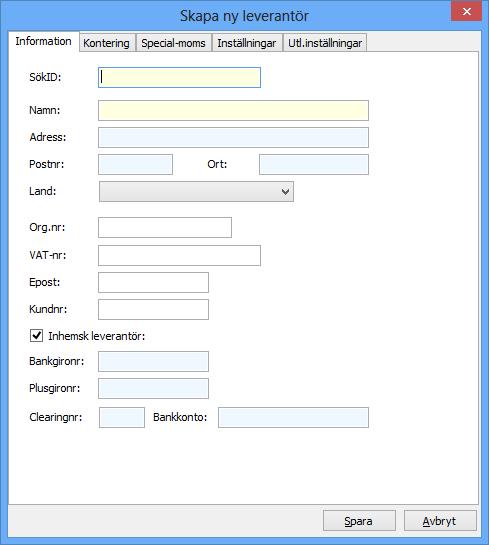
Task: Click into the Namn text field
Action: tap(233, 111)
